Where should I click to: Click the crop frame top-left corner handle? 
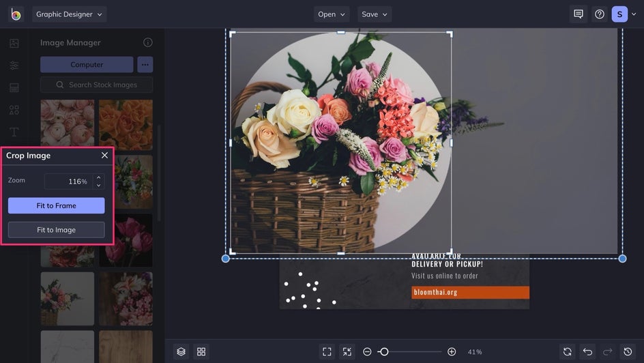coord(233,34)
